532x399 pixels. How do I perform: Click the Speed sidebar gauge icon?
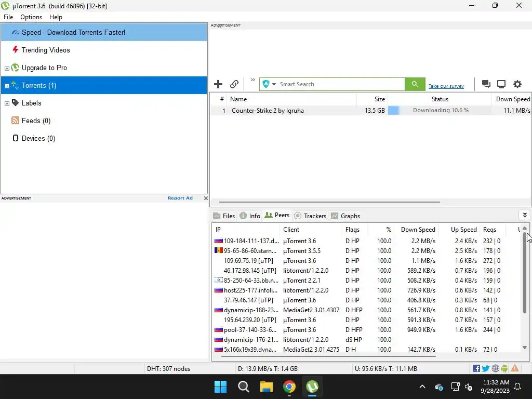(x=15, y=33)
